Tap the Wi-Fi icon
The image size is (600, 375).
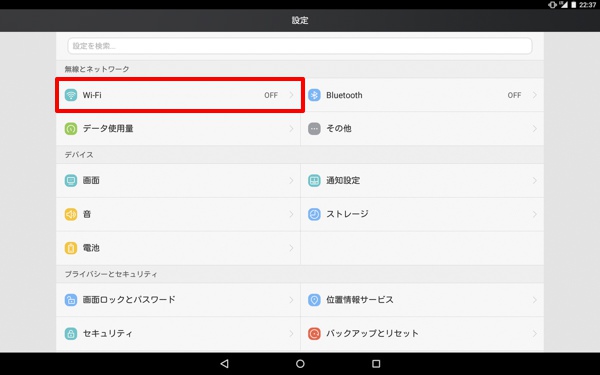[x=71, y=95]
